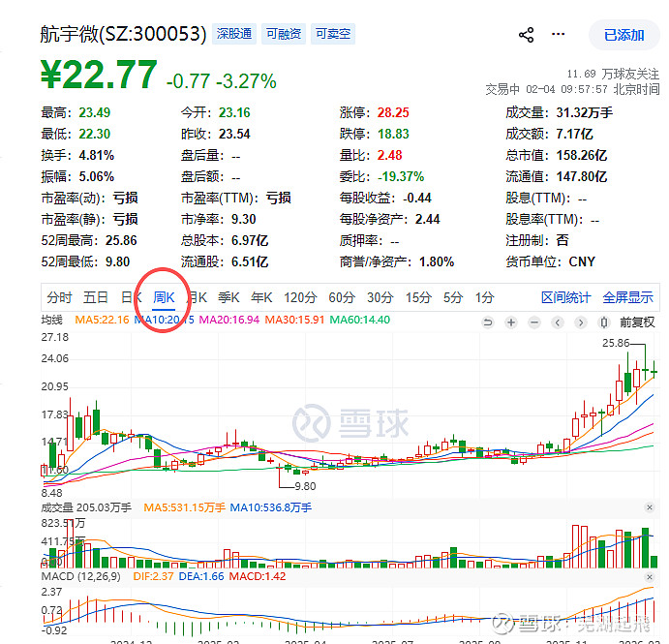Switch to the 30分 chart tab
The height and width of the screenshot is (644, 669).
click(x=380, y=297)
